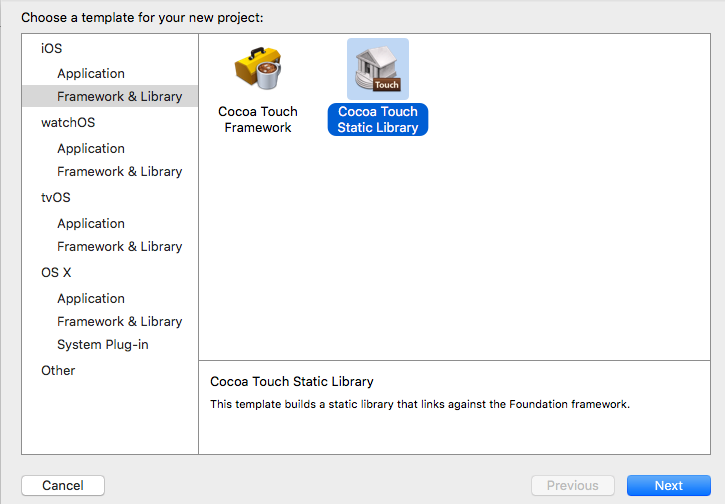Click the Next button
Screen dimensions: 725x504
[669, 486]
